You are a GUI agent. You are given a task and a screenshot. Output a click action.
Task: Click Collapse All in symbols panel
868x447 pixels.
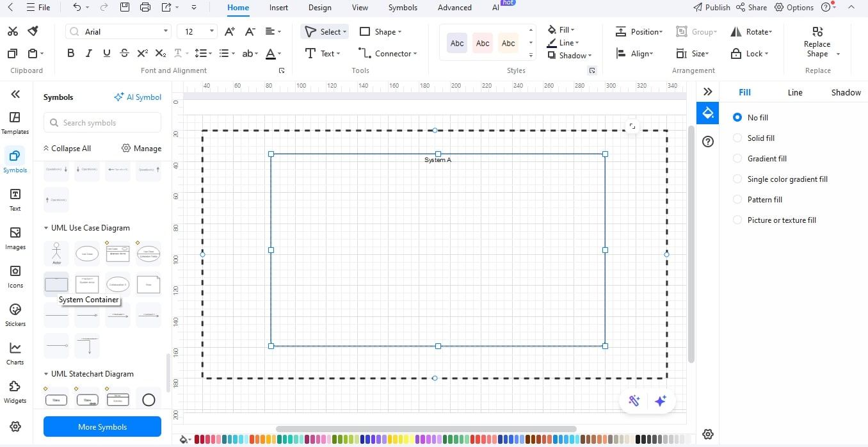click(67, 149)
